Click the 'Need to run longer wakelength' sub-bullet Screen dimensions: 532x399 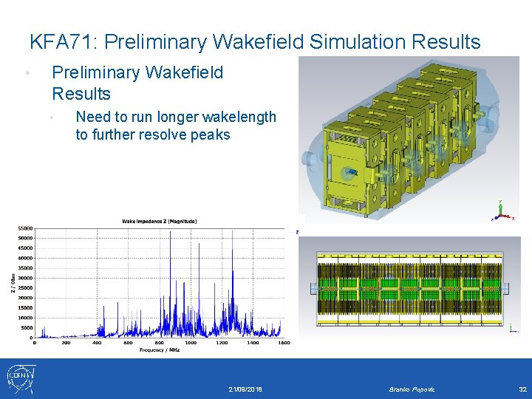pos(176,125)
